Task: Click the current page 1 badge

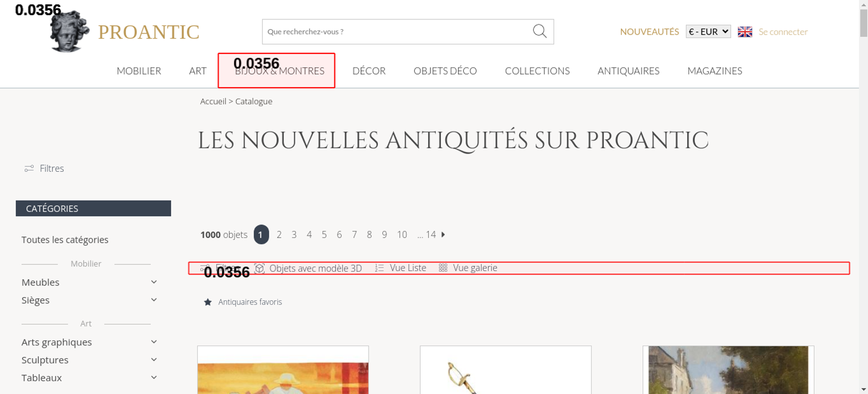Action: [x=261, y=234]
